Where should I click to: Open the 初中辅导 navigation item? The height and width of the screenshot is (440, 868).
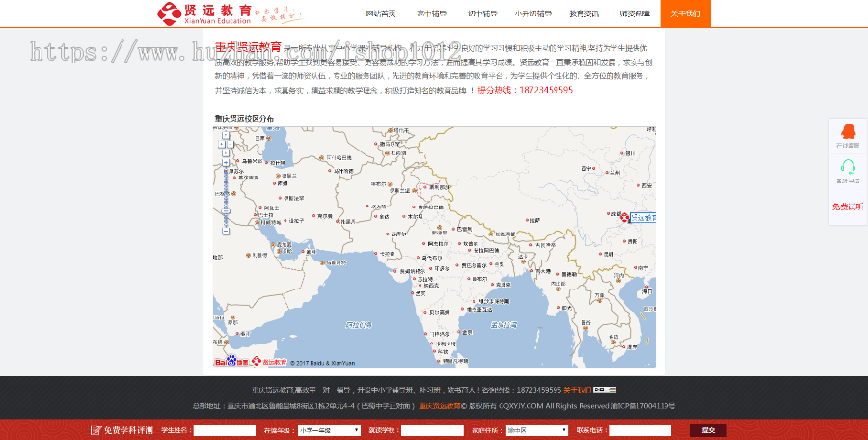(482, 14)
